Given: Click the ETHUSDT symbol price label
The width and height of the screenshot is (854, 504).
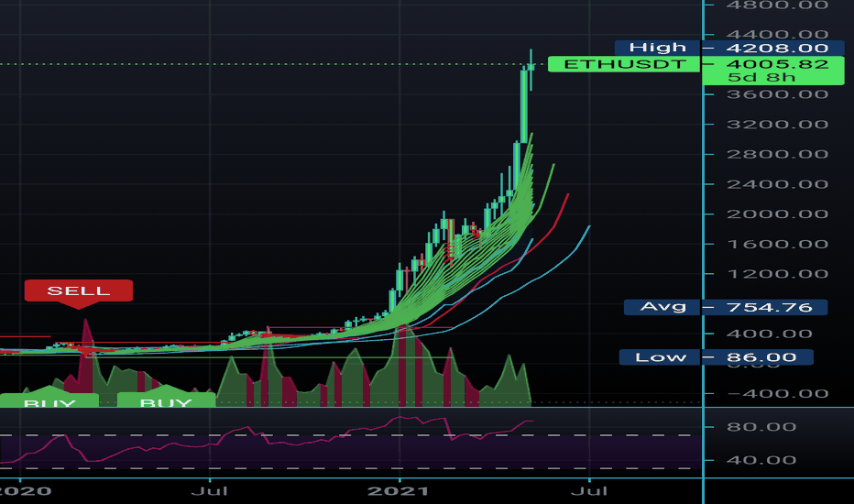Looking at the screenshot, I should tap(624, 64).
